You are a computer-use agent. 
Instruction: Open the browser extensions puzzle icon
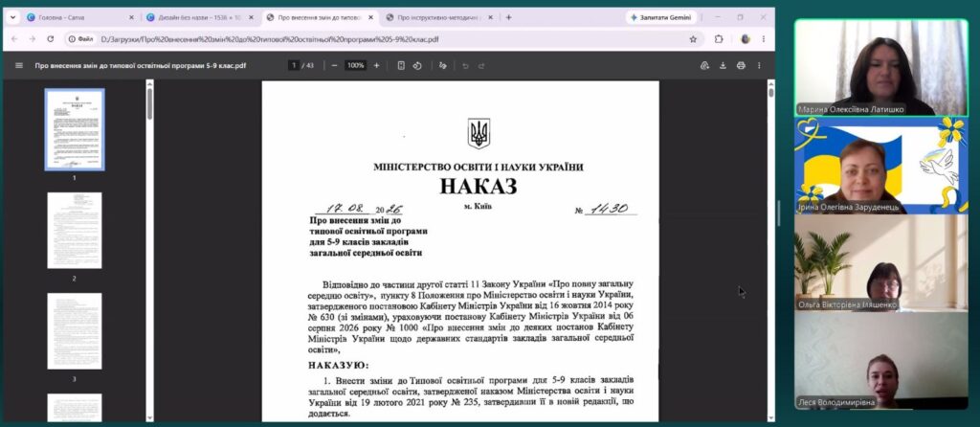719,38
